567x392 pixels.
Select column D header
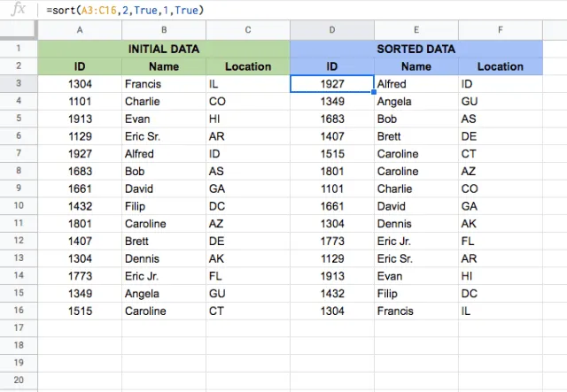(332, 30)
